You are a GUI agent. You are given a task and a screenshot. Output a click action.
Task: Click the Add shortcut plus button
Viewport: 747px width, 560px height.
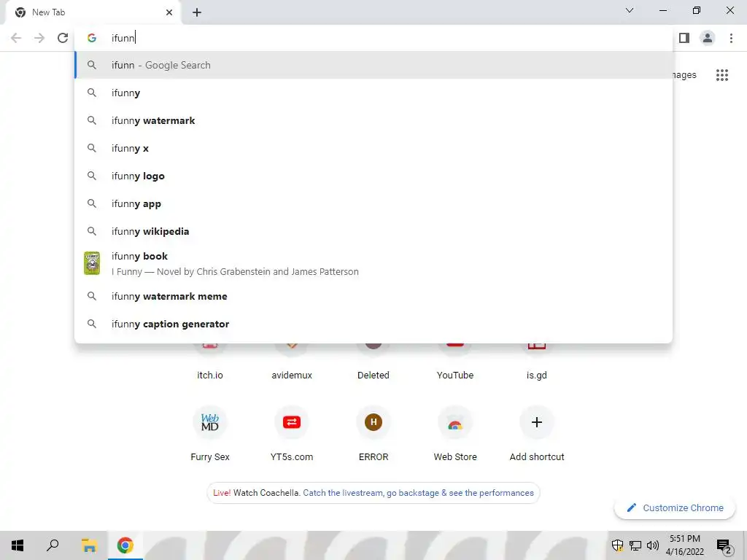536,422
